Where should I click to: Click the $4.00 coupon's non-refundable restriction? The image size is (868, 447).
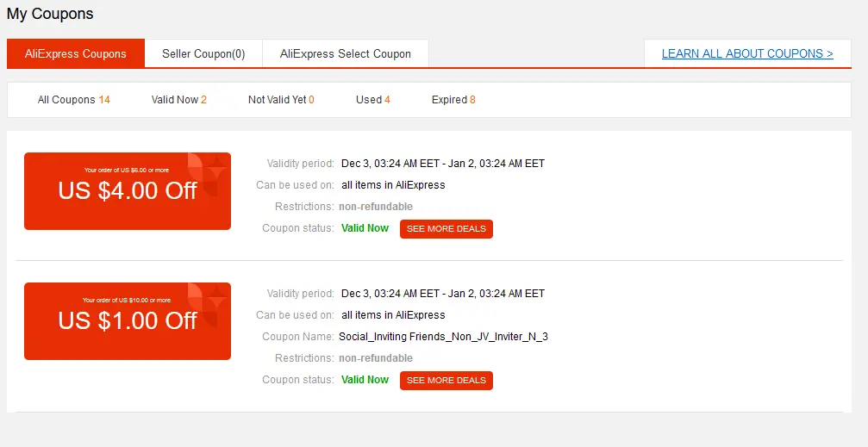point(376,207)
